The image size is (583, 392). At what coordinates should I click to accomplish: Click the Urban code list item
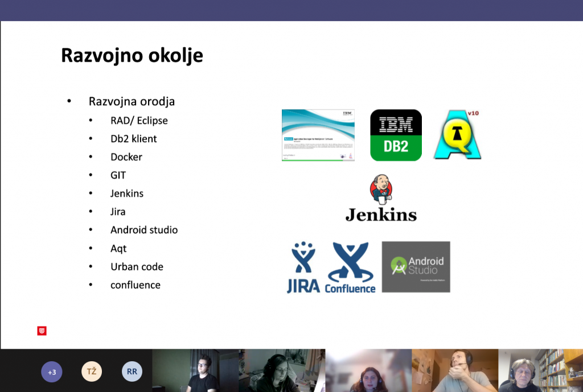[x=137, y=267]
